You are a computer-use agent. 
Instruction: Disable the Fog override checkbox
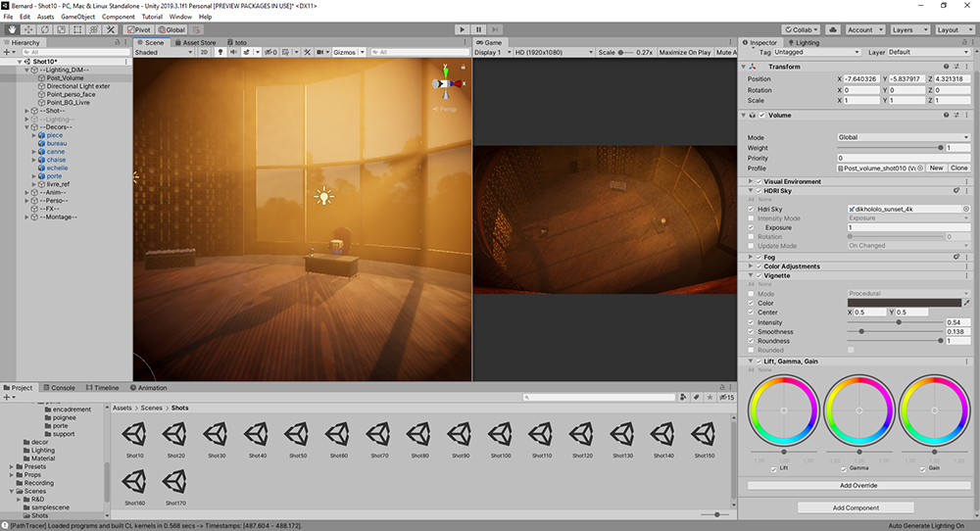[x=759, y=257]
